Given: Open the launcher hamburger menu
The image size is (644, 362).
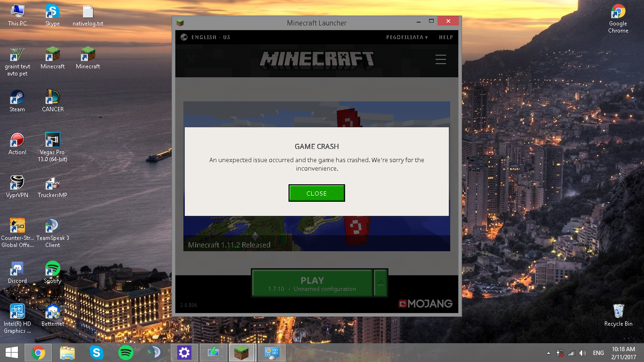Looking at the screenshot, I should [x=441, y=59].
